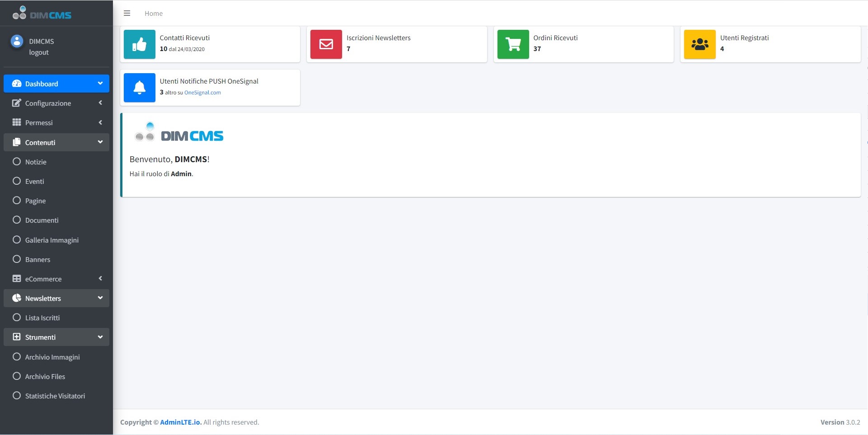Click the yellow users group icon
The image size is (868, 435).
click(700, 44)
